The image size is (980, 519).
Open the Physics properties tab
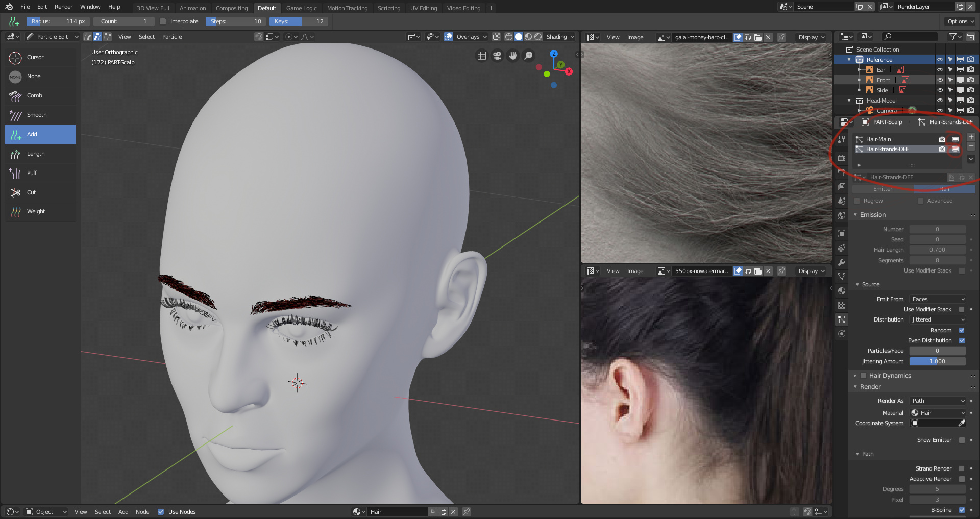click(x=842, y=333)
